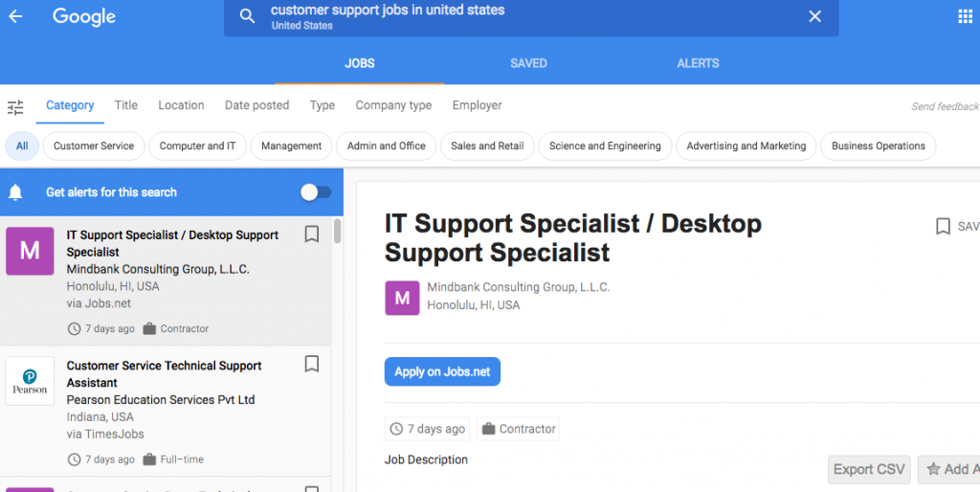Click 'Pearson Education Services Pvt Ltd' text

tap(161, 400)
